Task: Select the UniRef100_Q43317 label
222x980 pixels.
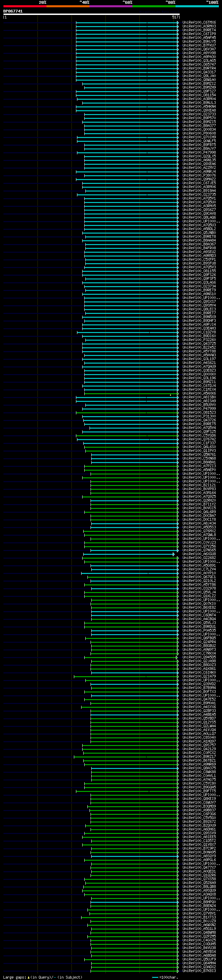Action: tap(199, 72)
